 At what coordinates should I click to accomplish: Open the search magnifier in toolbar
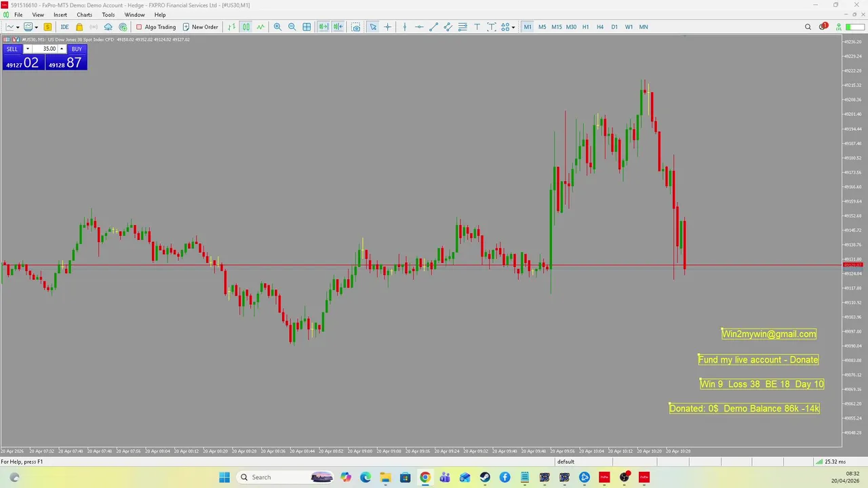tap(808, 27)
